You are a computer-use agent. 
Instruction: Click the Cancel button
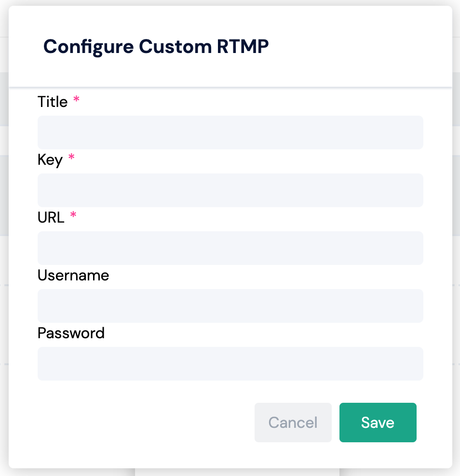[293, 423]
